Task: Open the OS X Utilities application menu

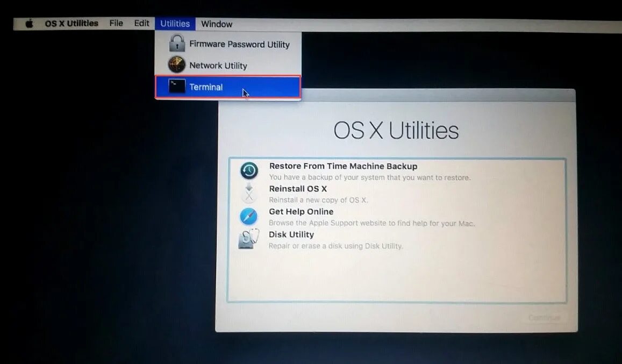Action: (72, 24)
